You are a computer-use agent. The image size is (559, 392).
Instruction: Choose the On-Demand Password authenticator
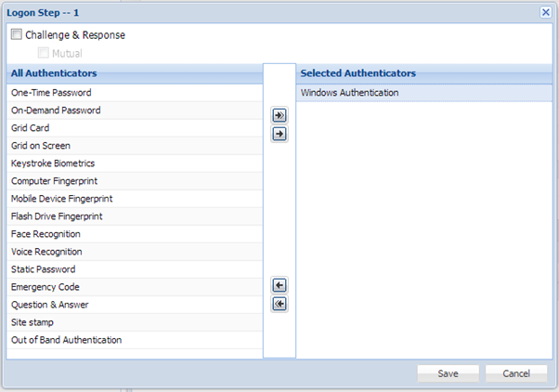[x=56, y=111]
